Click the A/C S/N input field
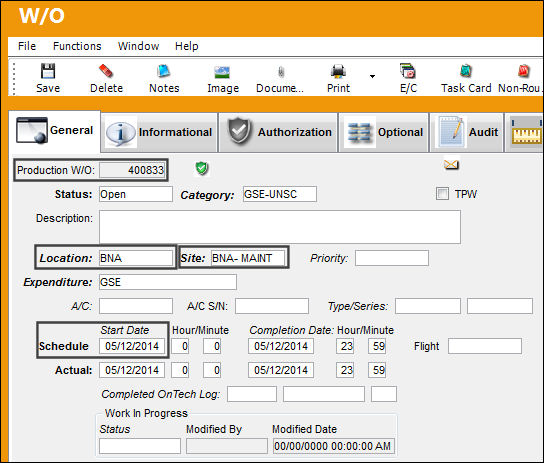Viewport: 544px width, 463px height. (272, 306)
